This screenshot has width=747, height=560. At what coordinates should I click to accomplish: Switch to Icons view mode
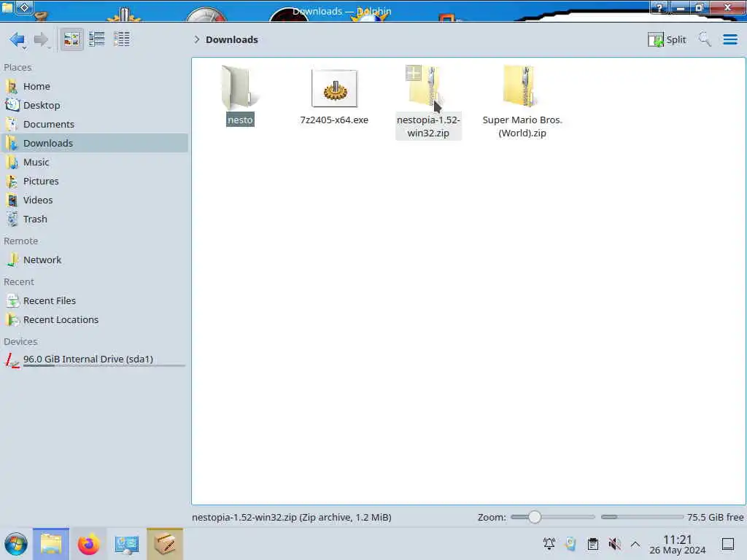tap(71, 39)
